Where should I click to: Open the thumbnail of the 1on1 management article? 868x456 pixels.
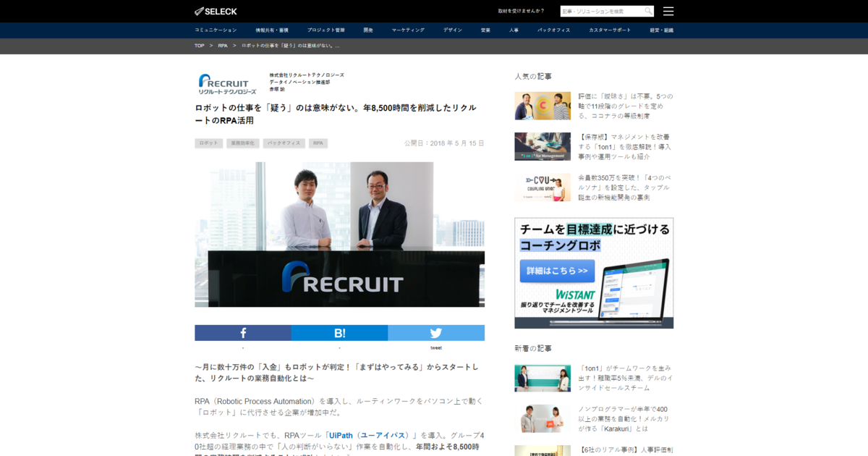coord(542,146)
